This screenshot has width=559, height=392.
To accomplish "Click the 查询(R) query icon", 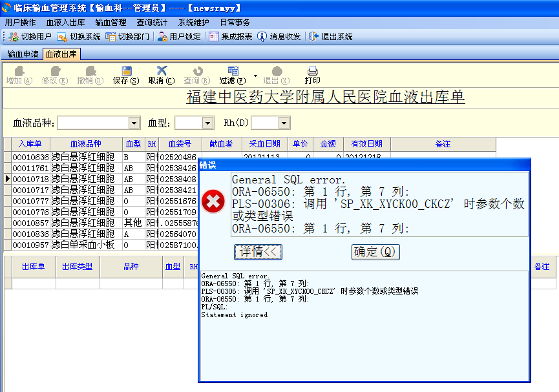I will click(198, 70).
